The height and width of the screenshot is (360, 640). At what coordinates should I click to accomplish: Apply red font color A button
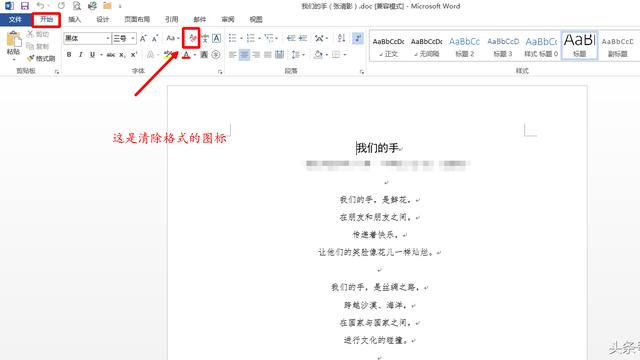point(186,55)
